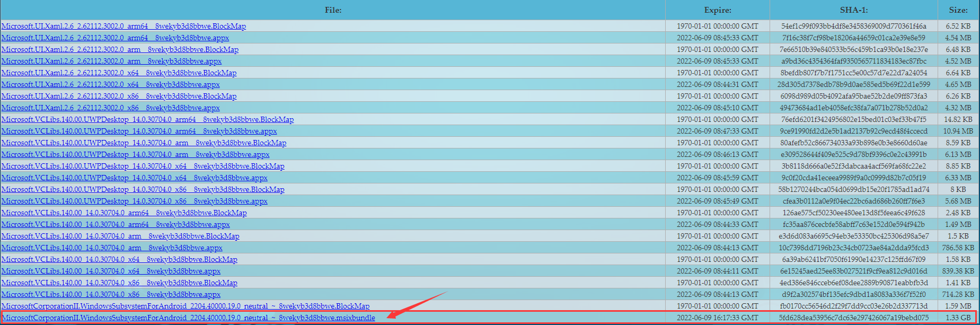Open the WindowsSubsystemForAndroid BlockMap link
This screenshot has height=325, width=980.
pyautogui.click(x=186, y=306)
